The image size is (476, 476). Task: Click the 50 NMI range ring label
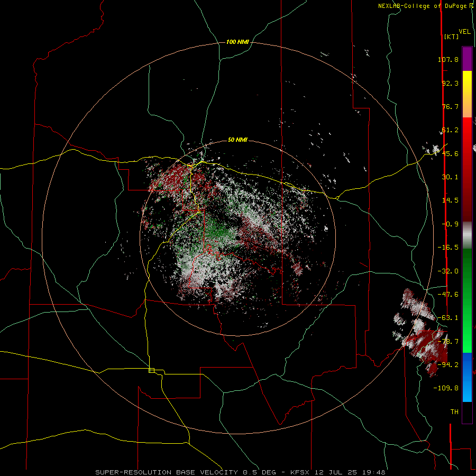tap(237, 140)
